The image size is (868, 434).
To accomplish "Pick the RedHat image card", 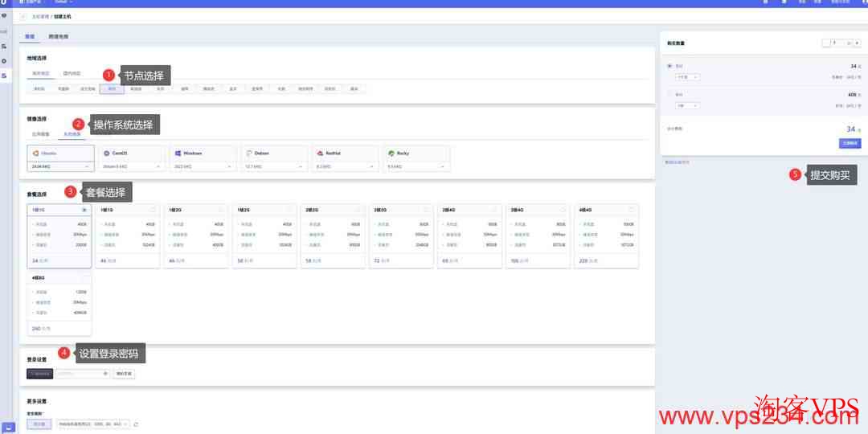I will point(344,153).
